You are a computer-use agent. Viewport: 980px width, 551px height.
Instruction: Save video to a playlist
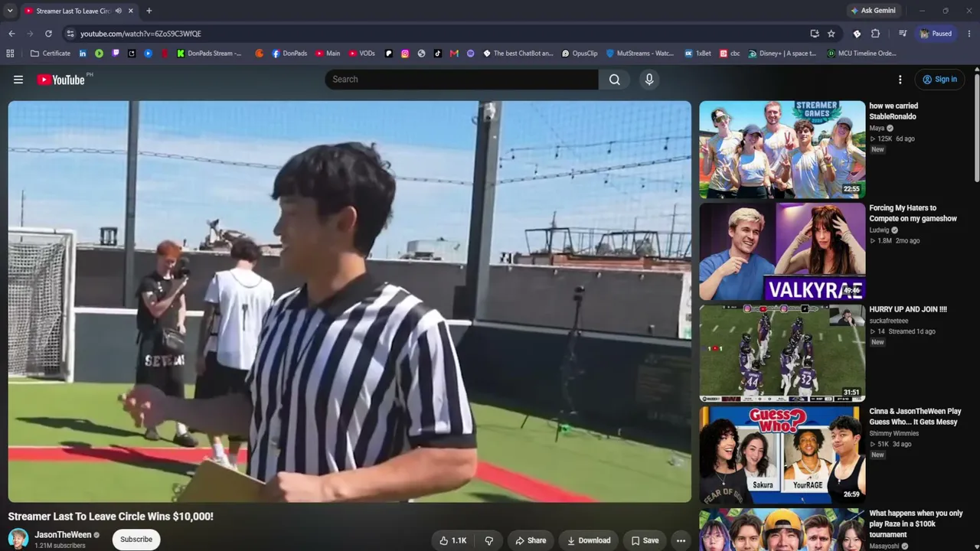point(645,540)
